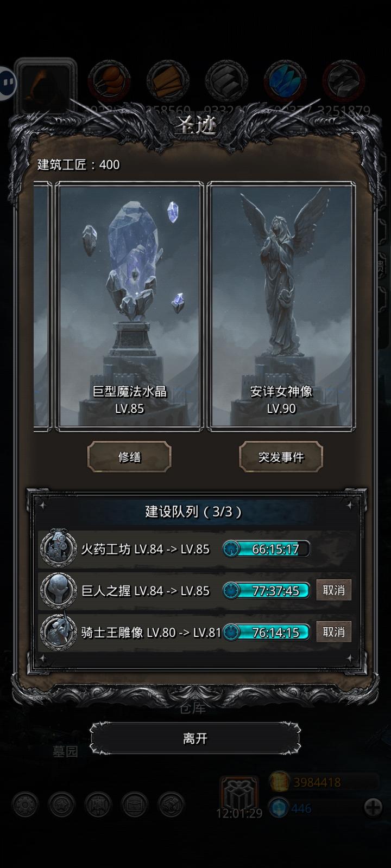Open the settings gear icon at bottom left
This screenshot has width=391, height=868.
[x=25, y=805]
